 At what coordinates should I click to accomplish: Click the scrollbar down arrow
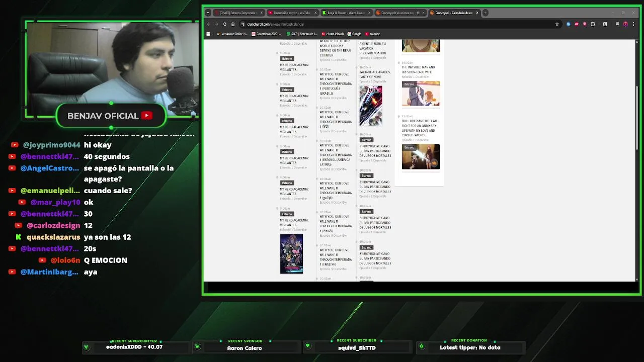coord(637,279)
